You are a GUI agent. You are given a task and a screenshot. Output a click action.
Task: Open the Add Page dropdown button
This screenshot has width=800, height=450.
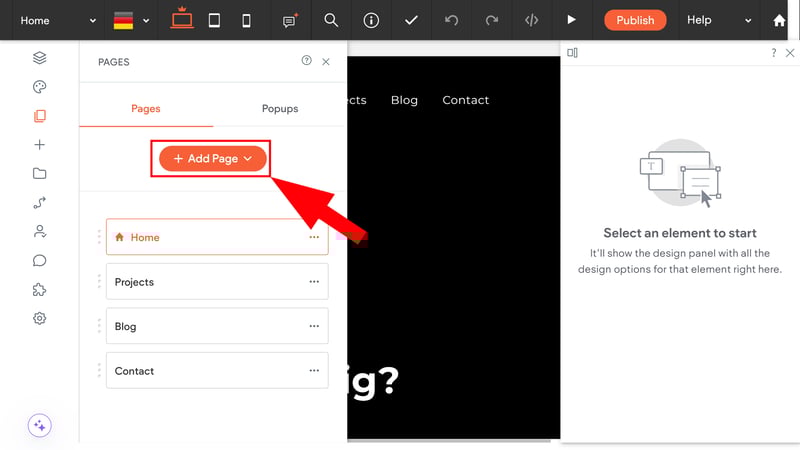click(x=213, y=159)
